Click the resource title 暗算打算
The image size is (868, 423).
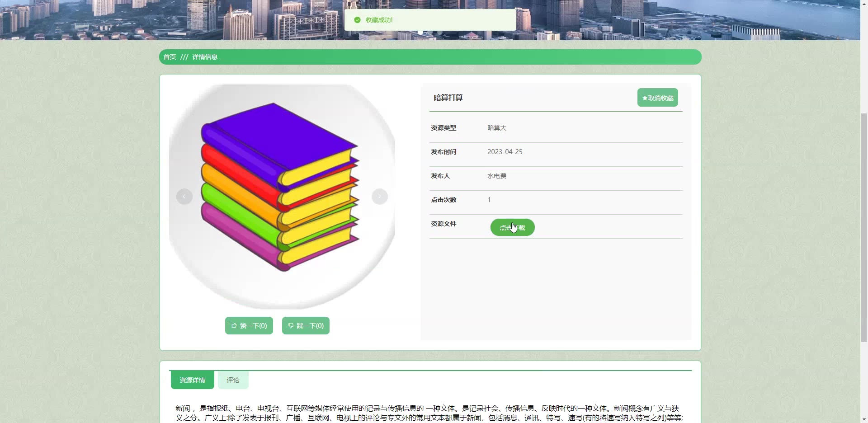pyautogui.click(x=448, y=98)
